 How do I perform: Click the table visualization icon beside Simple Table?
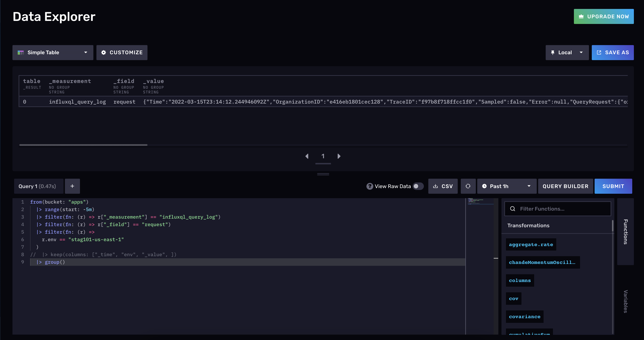coord(21,52)
